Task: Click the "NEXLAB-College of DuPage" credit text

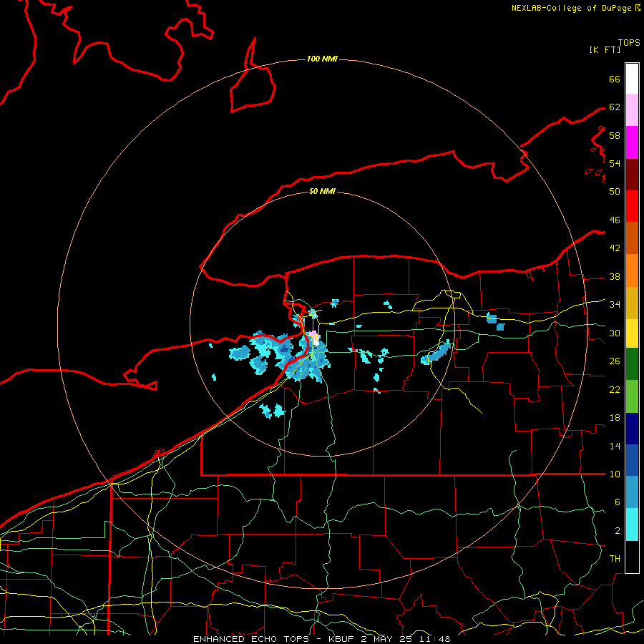Action: pos(571,8)
